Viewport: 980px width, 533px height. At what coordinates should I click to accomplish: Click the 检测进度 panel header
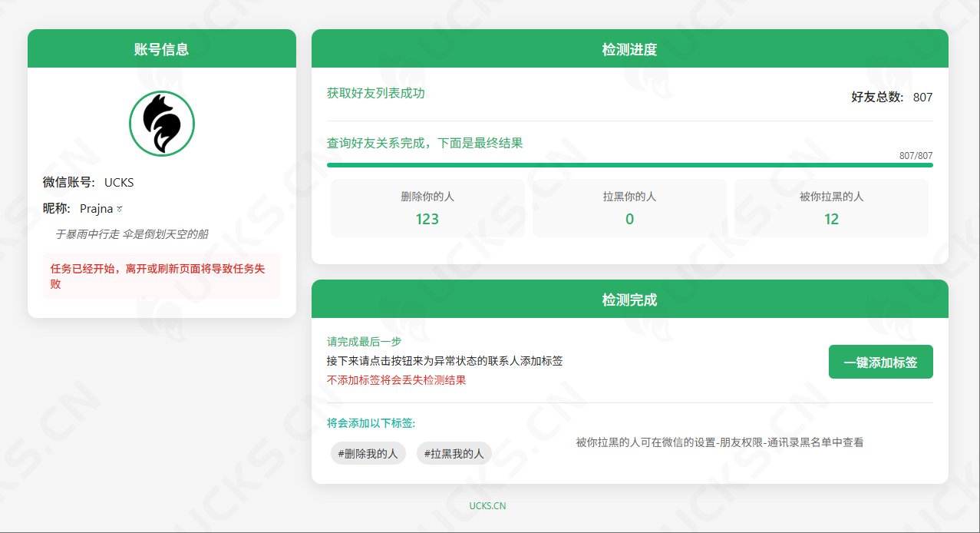point(629,49)
